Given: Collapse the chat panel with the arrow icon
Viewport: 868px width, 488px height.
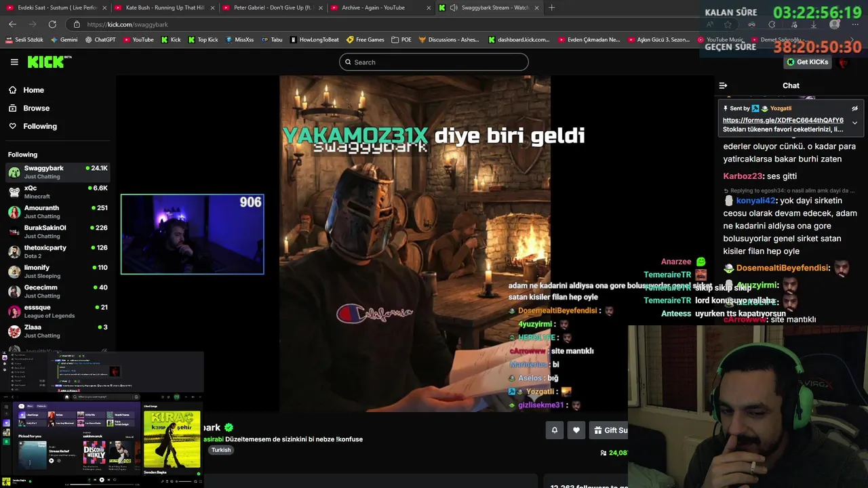Looking at the screenshot, I should pyautogui.click(x=723, y=85).
